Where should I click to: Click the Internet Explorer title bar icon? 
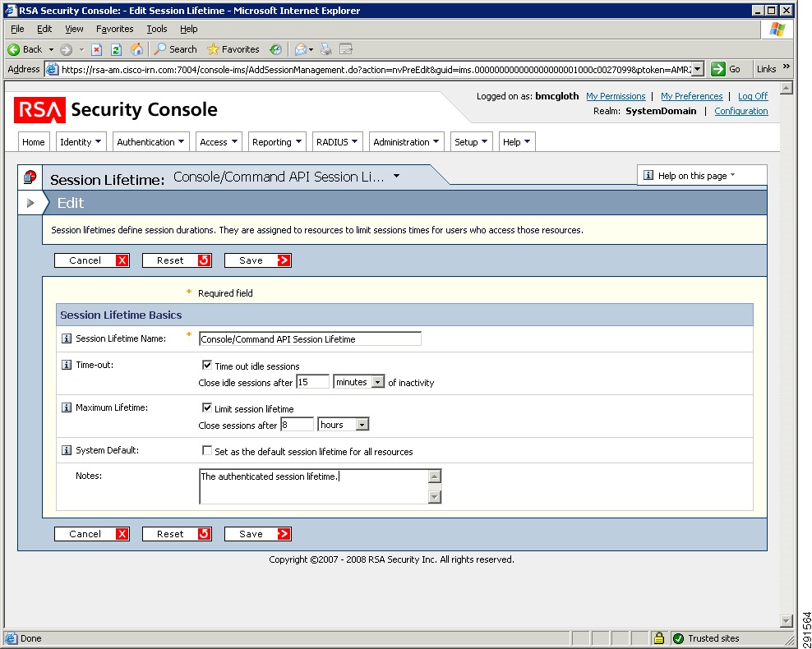click(x=11, y=11)
